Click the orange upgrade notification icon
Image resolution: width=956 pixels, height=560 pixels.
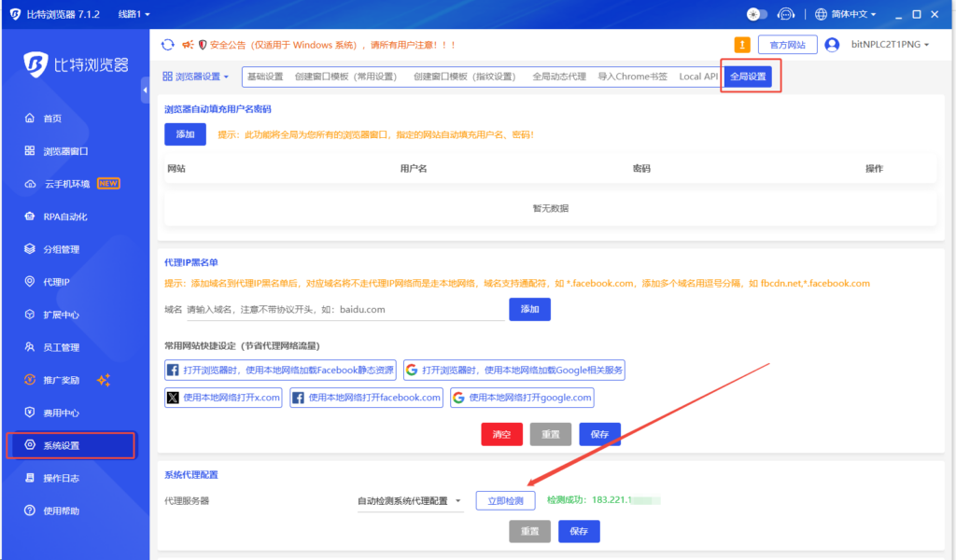click(x=742, y=45)
